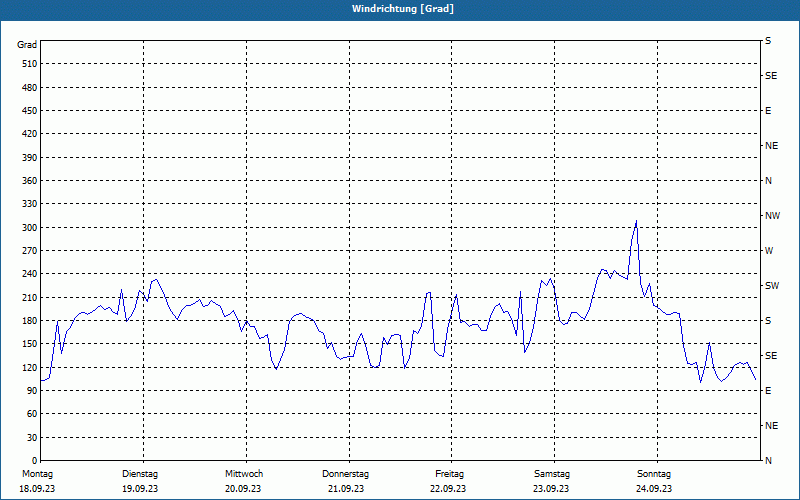This screenshot has height=500, width=800.
Task: Select the 330 degree axis label
Action: [30, 204]
